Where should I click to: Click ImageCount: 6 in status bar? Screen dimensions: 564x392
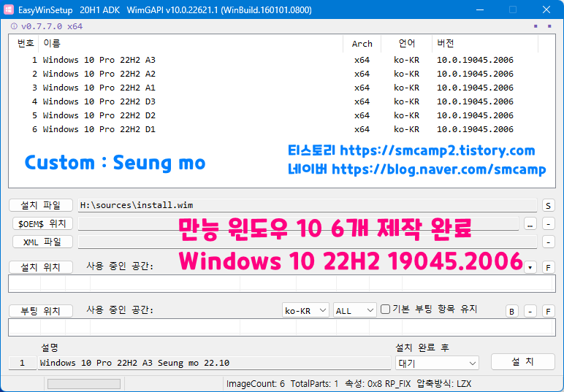click(x=256, y=384)
